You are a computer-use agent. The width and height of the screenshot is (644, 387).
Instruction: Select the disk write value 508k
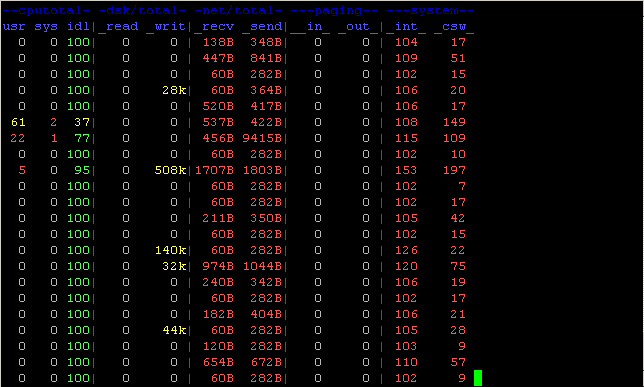point(170,170)
